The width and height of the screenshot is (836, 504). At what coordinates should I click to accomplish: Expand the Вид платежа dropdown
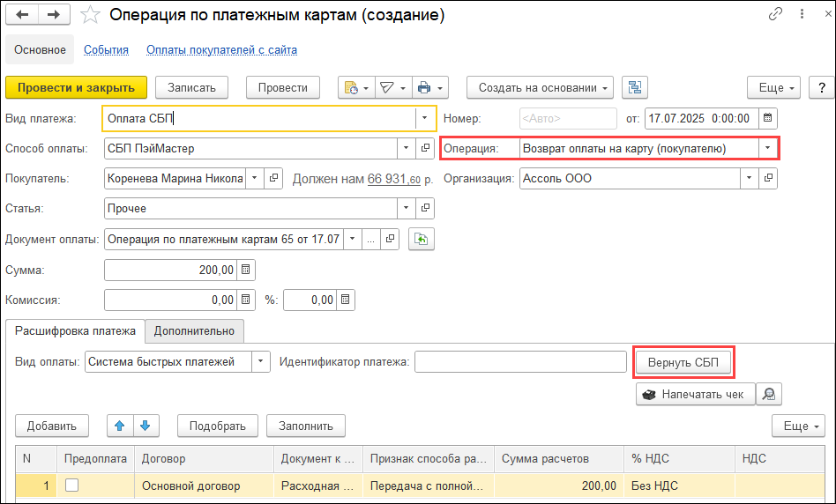point(424,118)
